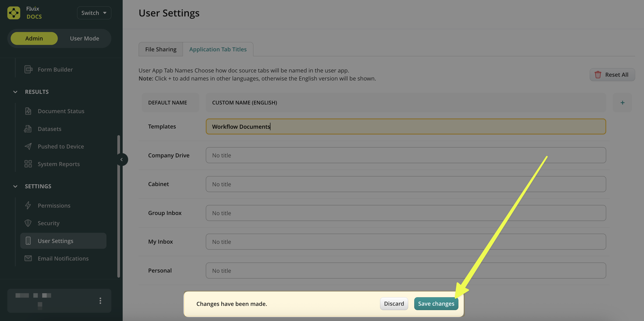Open Pushed to Device page
Viewport: 644px width, 321px height.
(x=60, y=146)
